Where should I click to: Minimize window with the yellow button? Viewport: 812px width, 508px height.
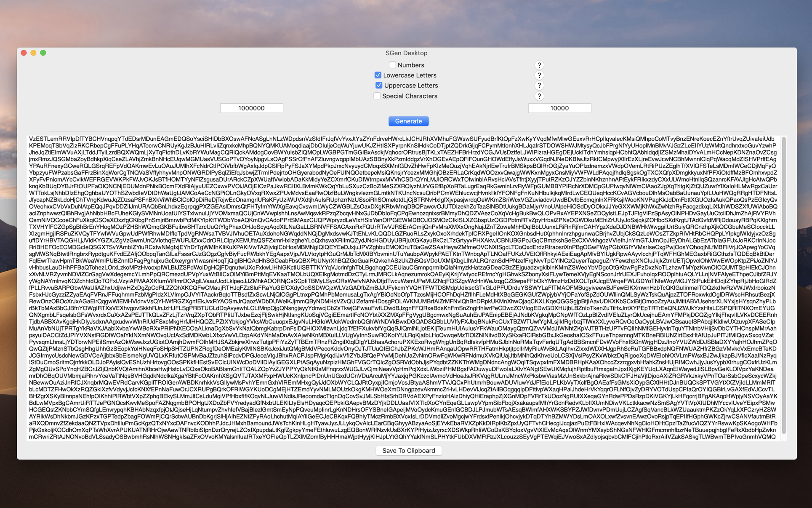(33, 53)
